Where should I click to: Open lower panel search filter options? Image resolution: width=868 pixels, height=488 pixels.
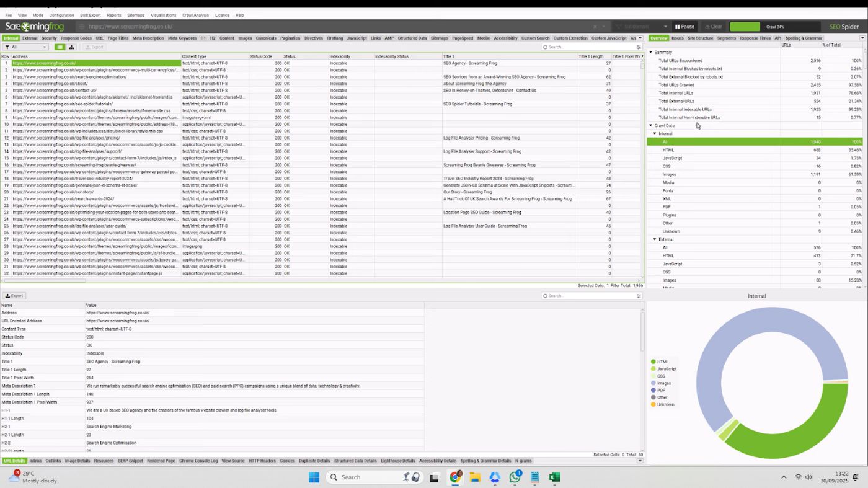click(639, 296)
